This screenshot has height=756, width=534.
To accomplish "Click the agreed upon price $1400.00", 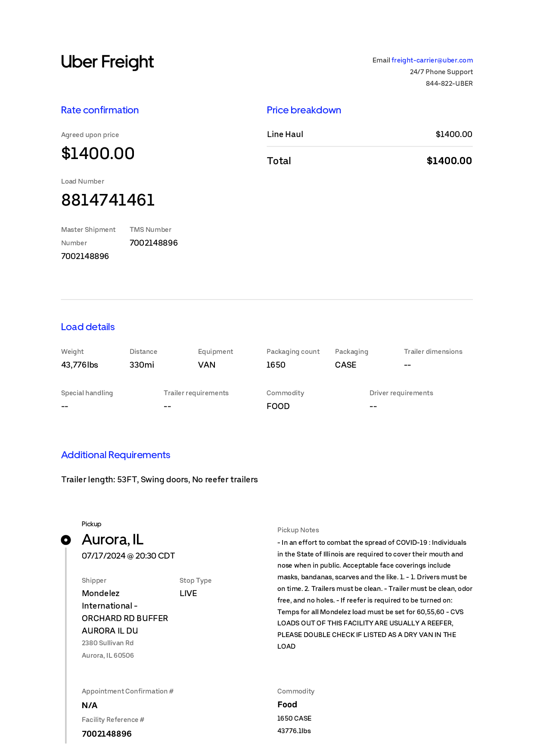I will tap(98, 153).
